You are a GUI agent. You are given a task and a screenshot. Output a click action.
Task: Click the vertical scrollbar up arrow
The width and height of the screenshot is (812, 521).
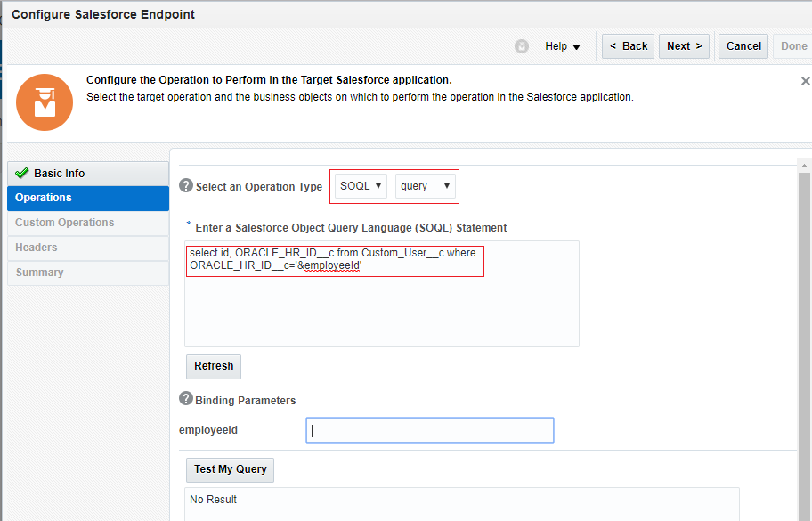click(x=804, y=166)
